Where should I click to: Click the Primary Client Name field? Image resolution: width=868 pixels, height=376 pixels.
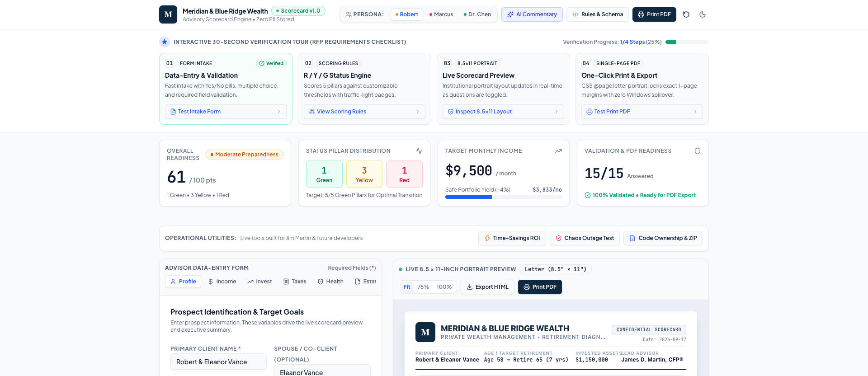[218, 362]
